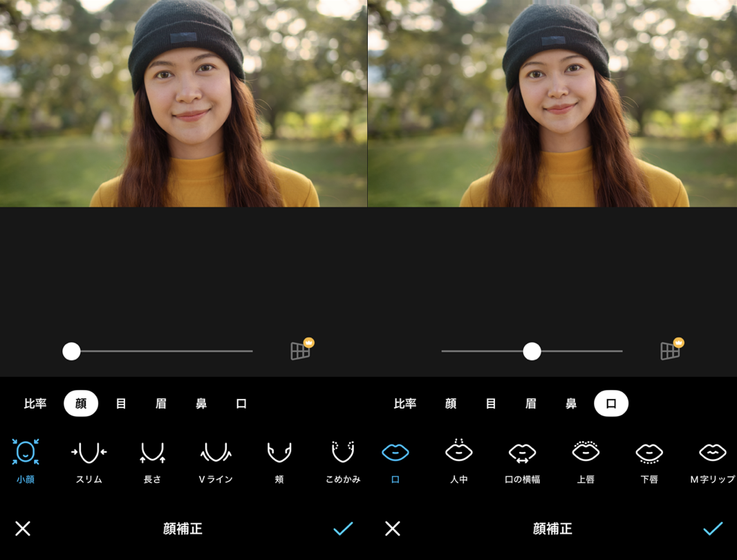Choose the スリム slim face icon
Image resolution: width=737 pixels, height=560 pixels.
[88, 453]
